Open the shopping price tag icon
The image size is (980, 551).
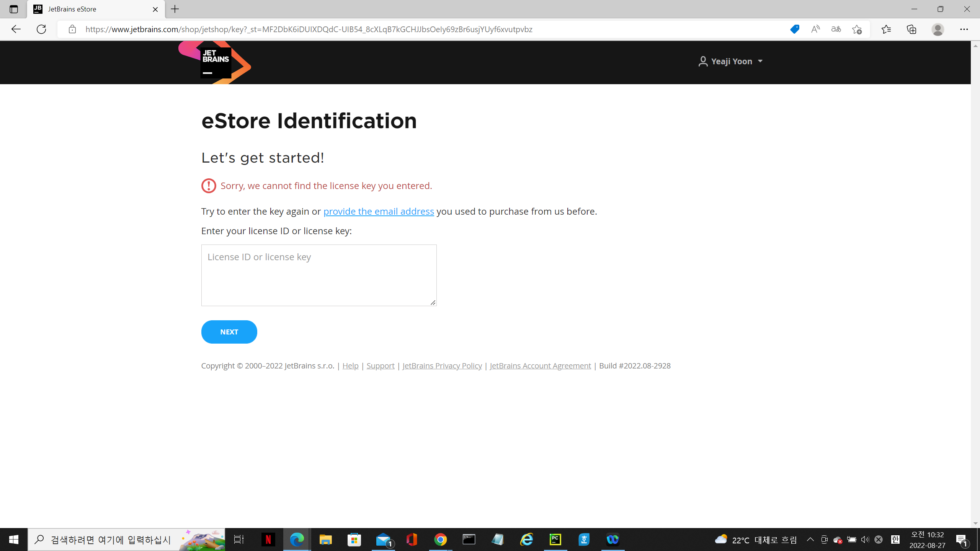pos(795,29)
